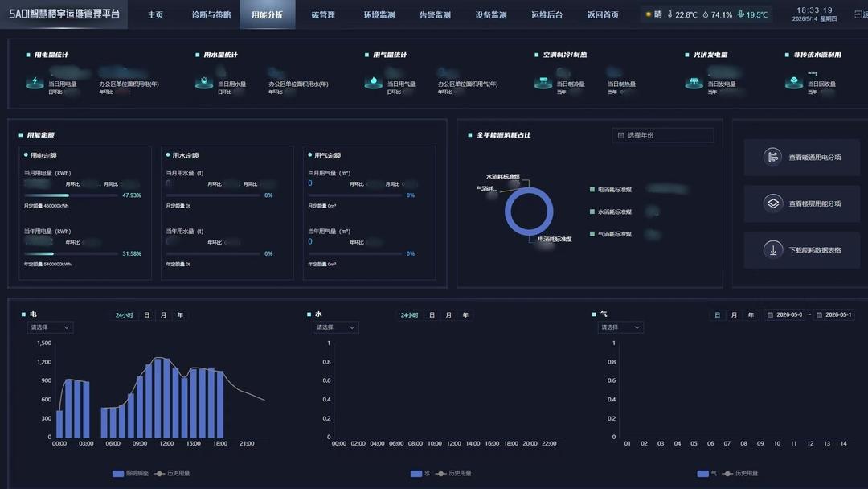Select 24小时 view for water chart
This screenshot has width=868, height=489.
[x=409, y=315]
